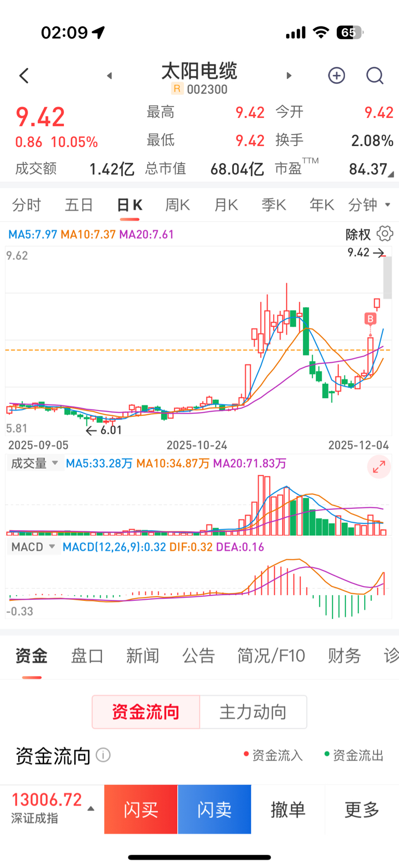Select the 资金 tab
399x868 pixels.
pos(31,656)
